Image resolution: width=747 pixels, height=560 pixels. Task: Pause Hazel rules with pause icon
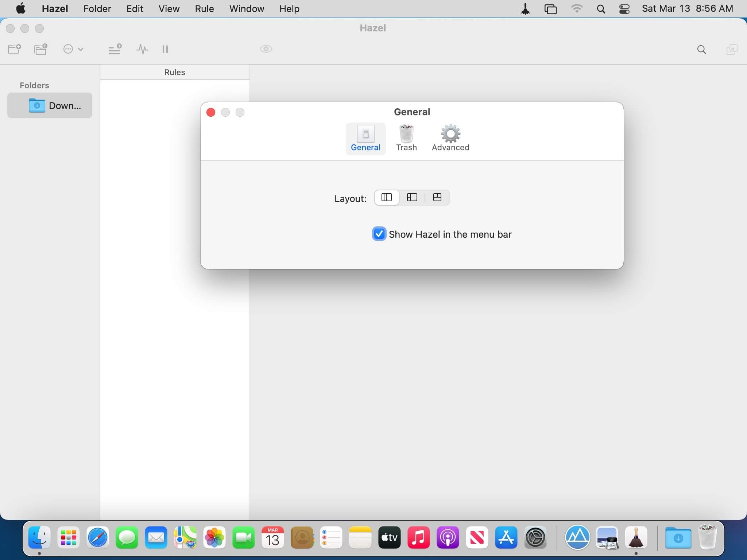tap(165, 49)
